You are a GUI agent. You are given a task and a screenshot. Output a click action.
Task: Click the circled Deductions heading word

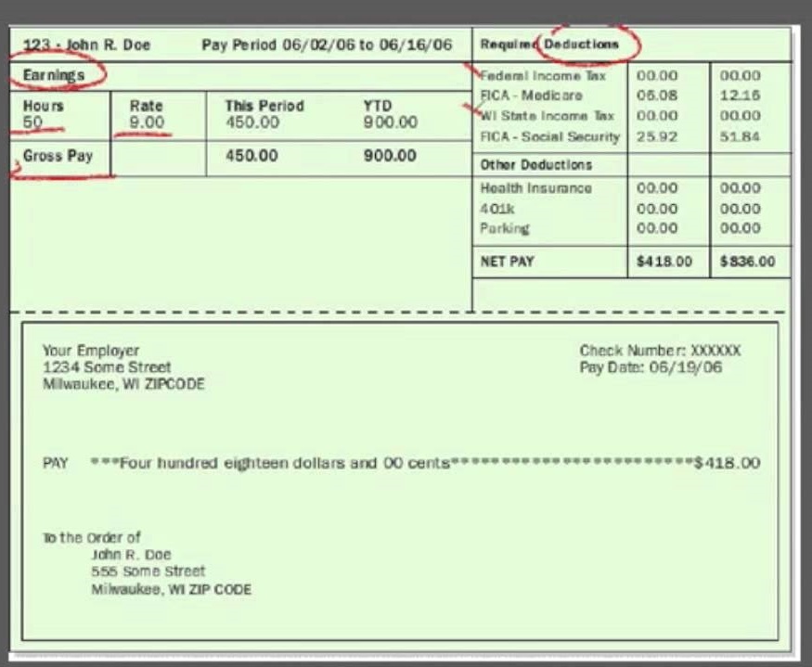pos(581,45)
